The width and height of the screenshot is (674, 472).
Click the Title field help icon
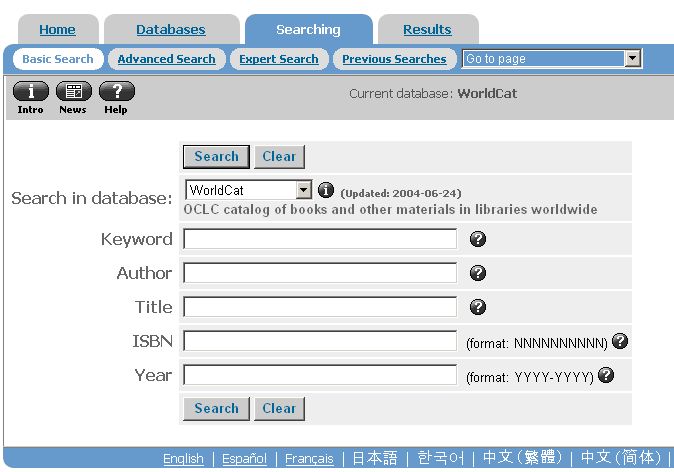click(x=478, y=307)
